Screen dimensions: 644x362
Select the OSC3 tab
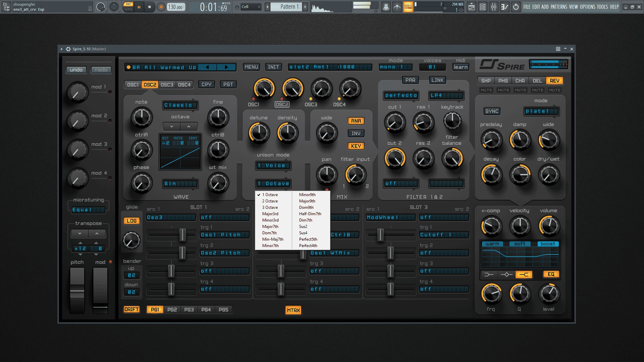click(167, 84)
